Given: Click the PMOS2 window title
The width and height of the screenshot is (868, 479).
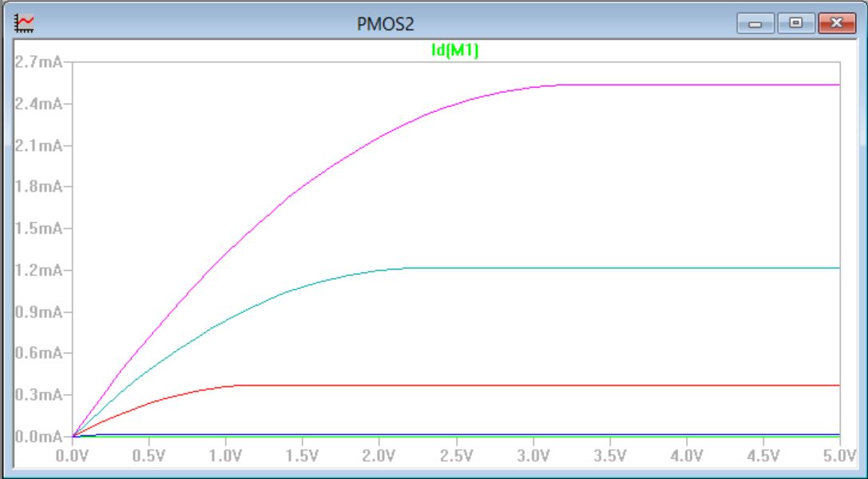Looking at the screenshot, I should point(385,24).
